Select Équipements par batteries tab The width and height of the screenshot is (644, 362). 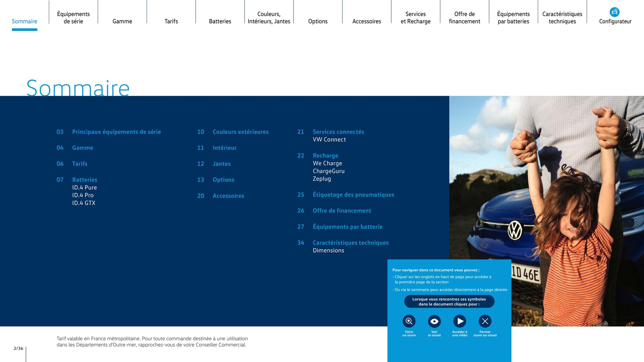click(x=514, y=17)
